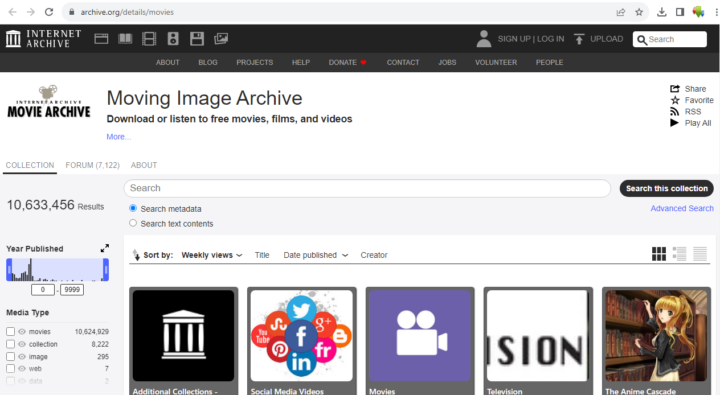This screenshot has width=720, height=395.
Task: Select the Search metadata radio button
Action: [133, 208]
